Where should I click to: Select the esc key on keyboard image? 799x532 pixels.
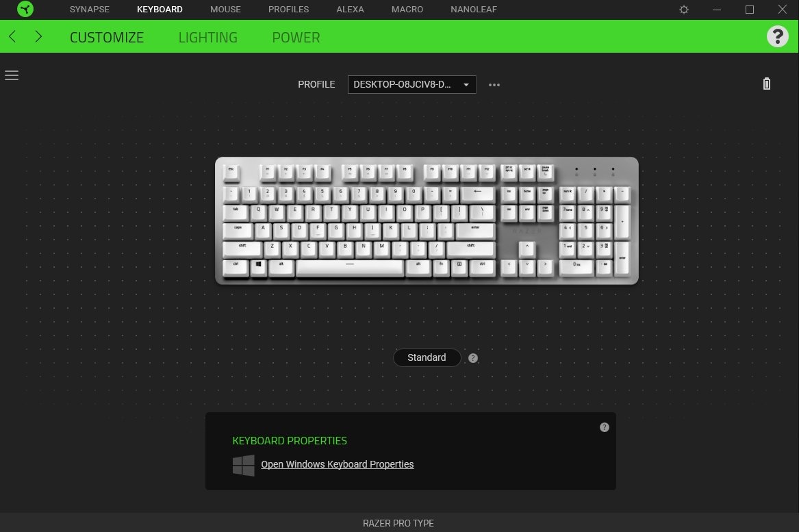point(231,173)
